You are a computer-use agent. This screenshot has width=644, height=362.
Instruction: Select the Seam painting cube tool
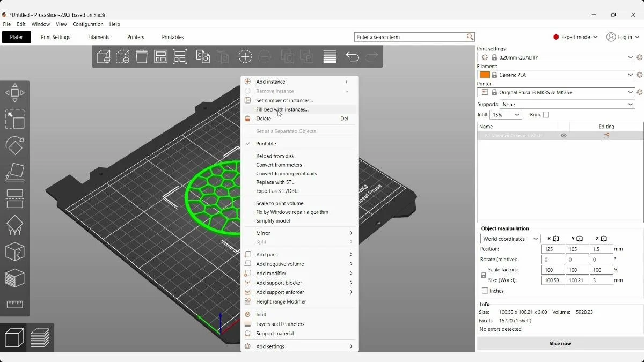14,252
